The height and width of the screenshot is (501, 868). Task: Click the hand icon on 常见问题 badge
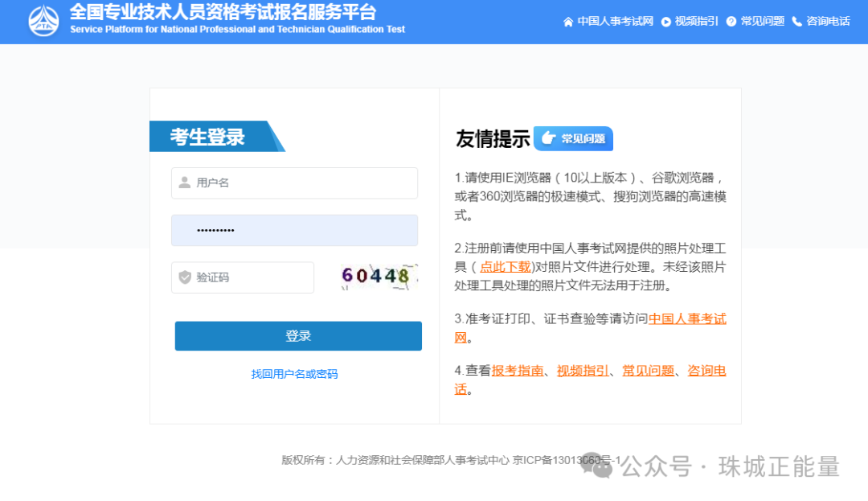pos(548,138)
